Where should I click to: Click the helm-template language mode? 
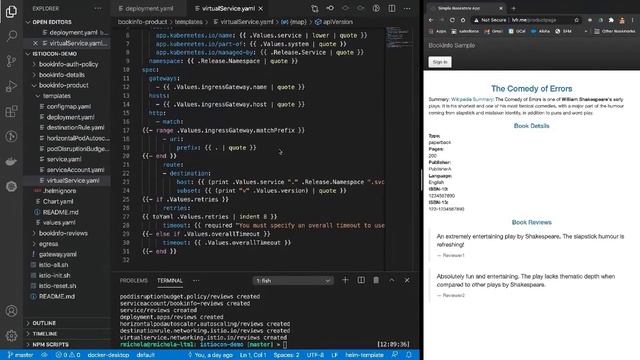click(x=364, y=355)
